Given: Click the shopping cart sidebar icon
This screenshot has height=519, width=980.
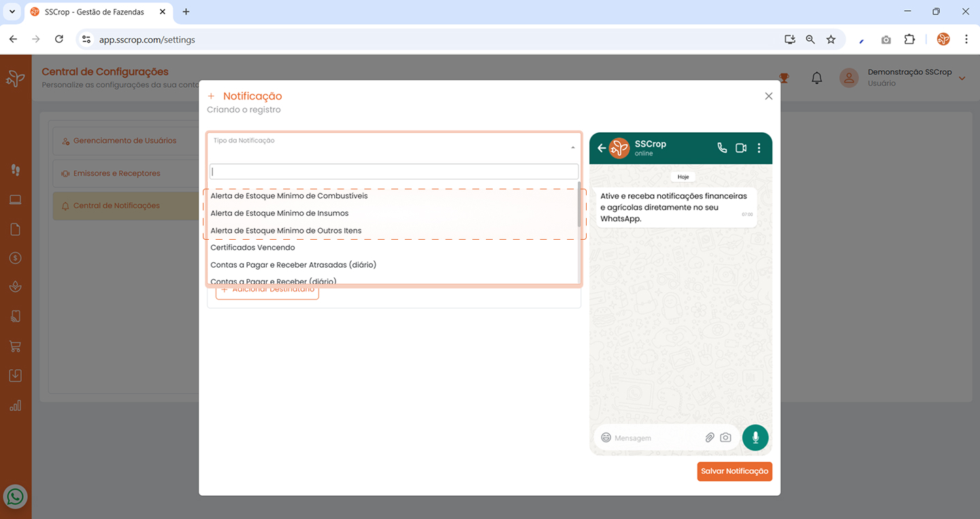Looking at the screenshot, I should [x=15, y=347].
